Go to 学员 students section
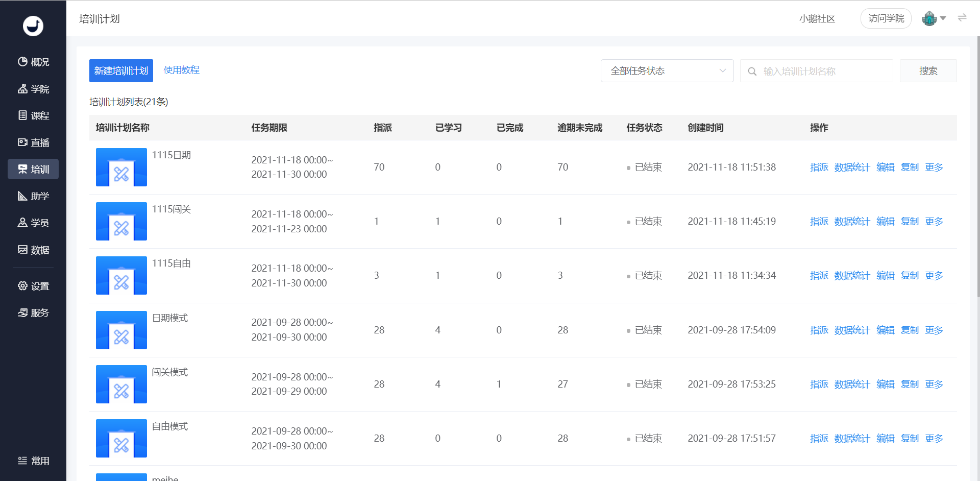 coord(33,223)
